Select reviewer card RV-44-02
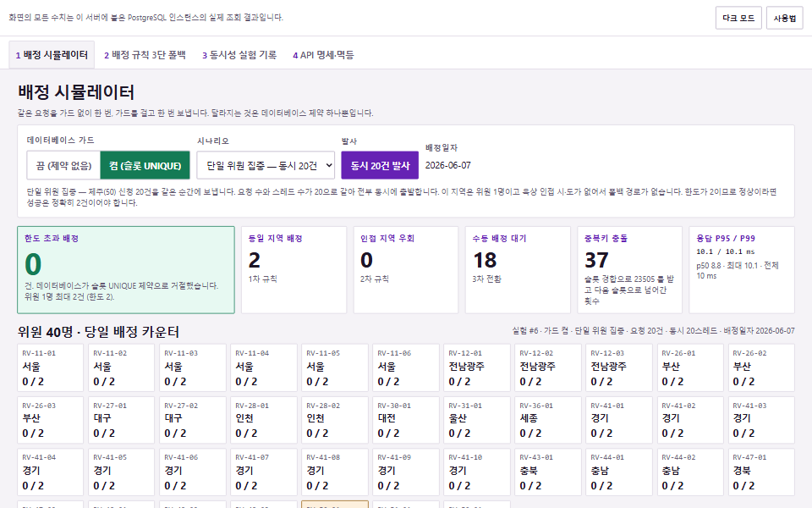The height and width of the screenshot is (508, 812). [690, 472]
